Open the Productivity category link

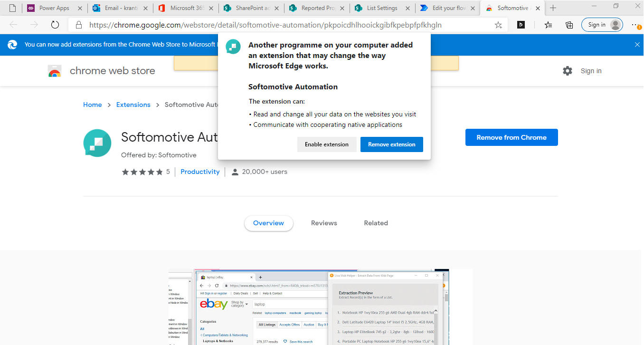(200, 172)
